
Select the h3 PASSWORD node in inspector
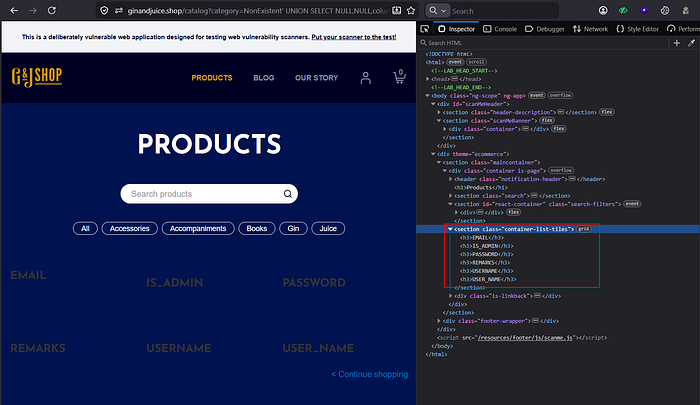[485, 255]
